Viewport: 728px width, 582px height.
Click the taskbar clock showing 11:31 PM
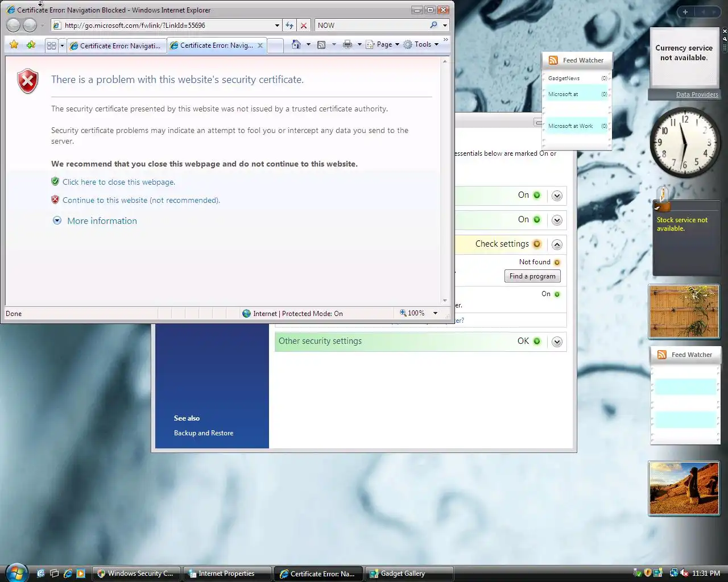pyautogui.click(x=706, y=573)
